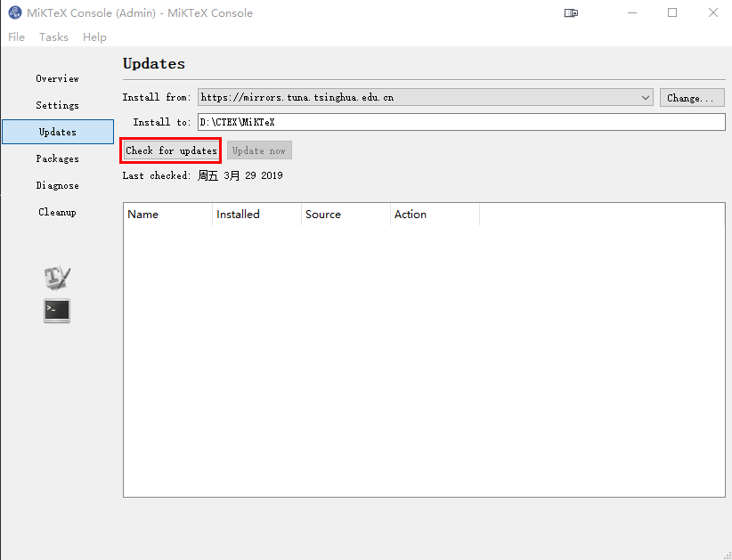The width and height of the screenshot is (732, 560).
Task: Select the Updates page in sidebar
Action: (58, 132)
